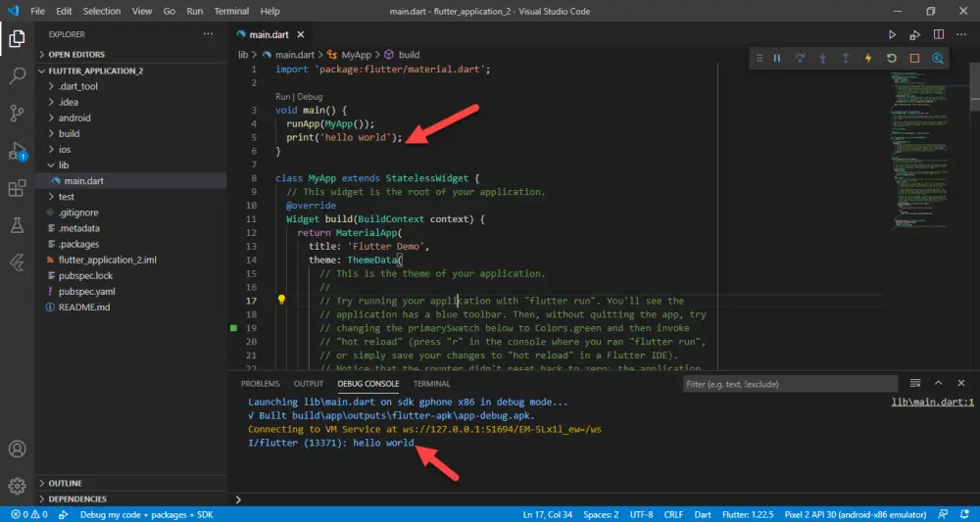
Task: Click the Run CodeLens above main()
Action: (282, 97)
